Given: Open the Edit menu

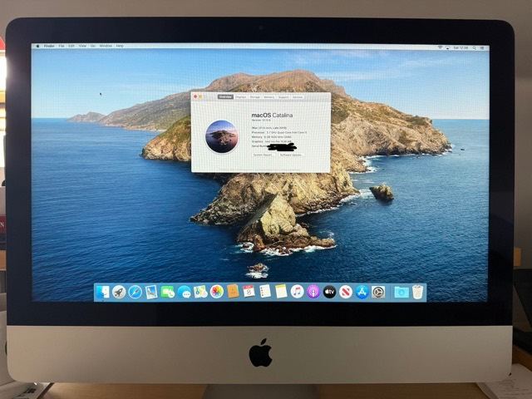Looking at the screenshot, I should point(71,47).
